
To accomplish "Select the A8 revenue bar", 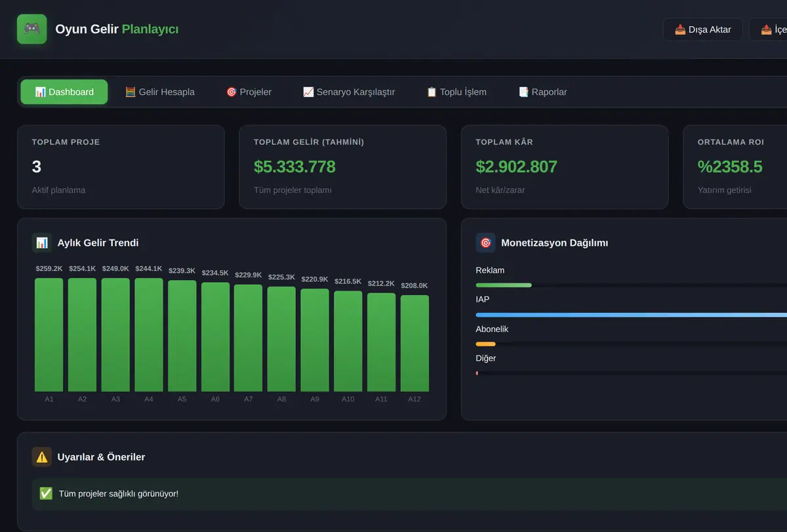I will [282, 339].
